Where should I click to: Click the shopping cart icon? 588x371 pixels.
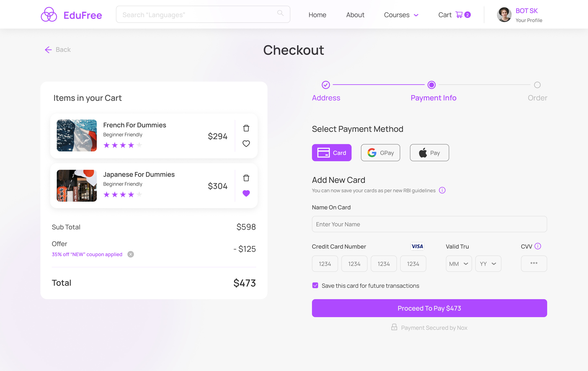[x=459, y=15]
